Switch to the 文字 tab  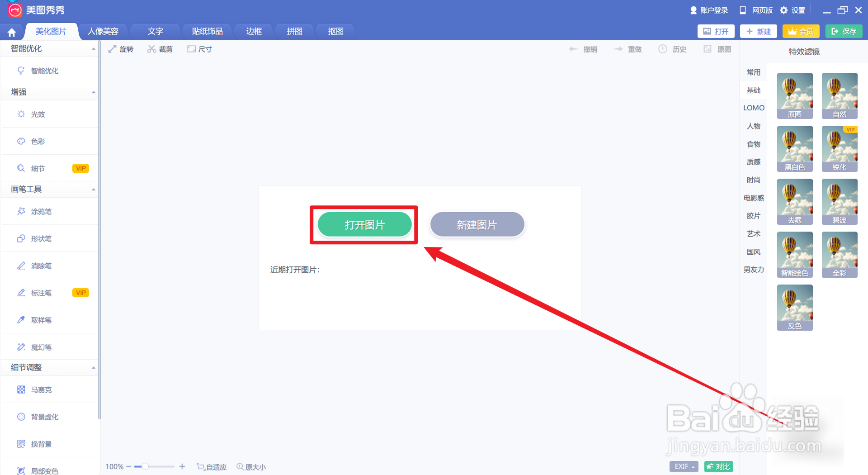point(156,31)
